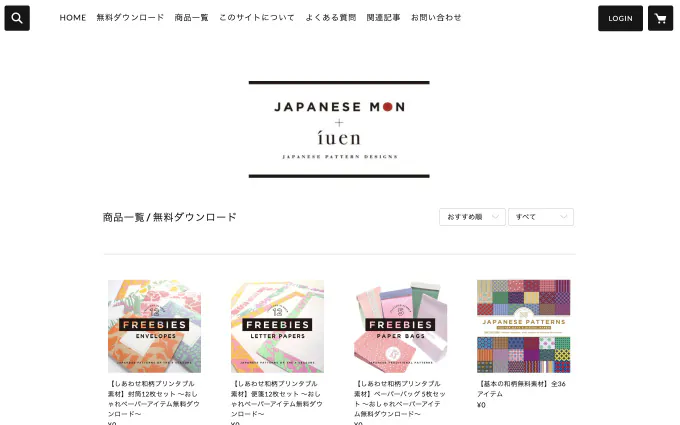
Task: Open the お問い合わせ contact menu item
Action: click(436, 18)
